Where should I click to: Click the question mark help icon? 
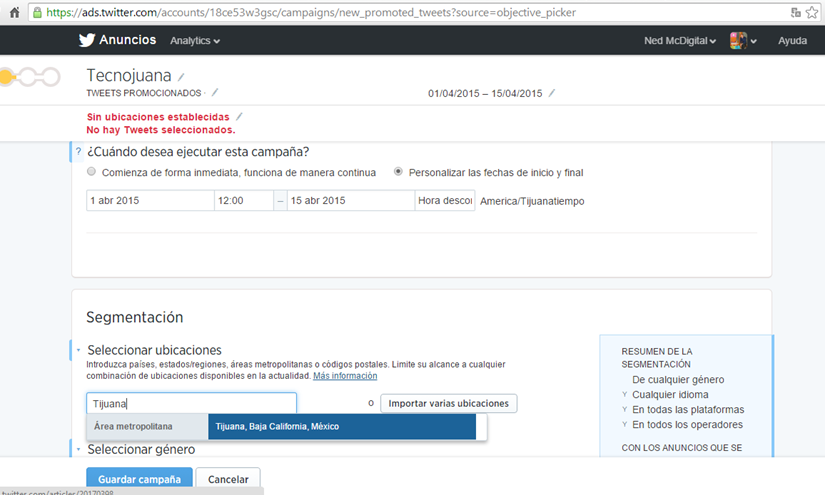[78, 151]
